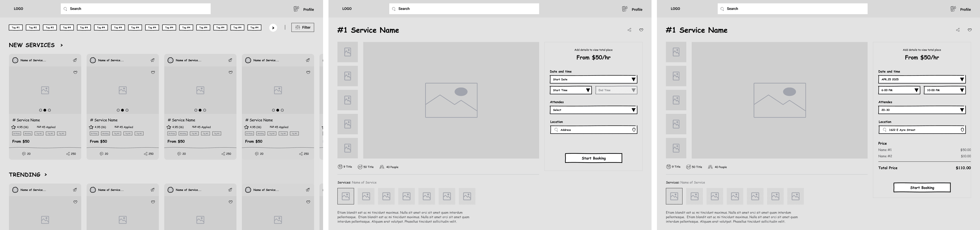The width and height of the screenshot is (980, 230).
Task: Click the search field on middle screen
Action: [x=464, y=9]
